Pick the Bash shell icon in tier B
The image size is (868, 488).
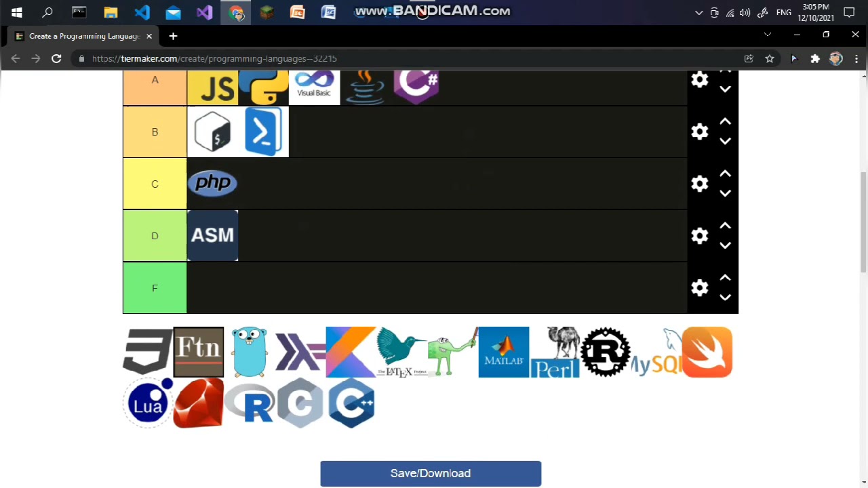[x=212, y=131]
